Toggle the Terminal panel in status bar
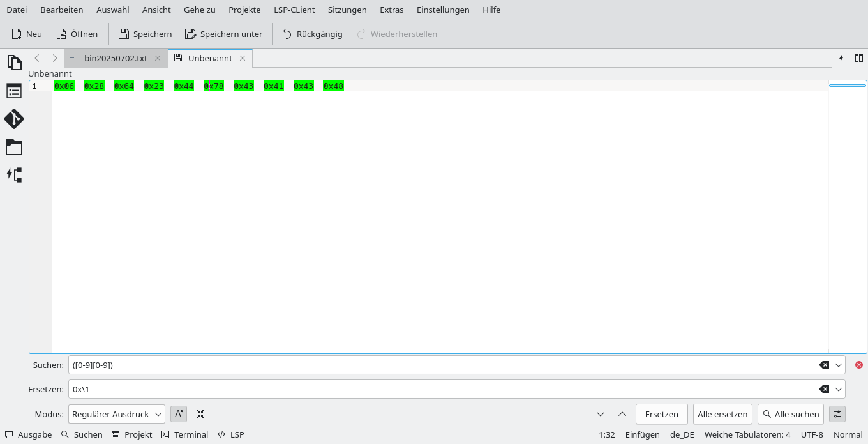Image resolution: width=868 pixels, height=444 pixels. [x=184, y=434]
